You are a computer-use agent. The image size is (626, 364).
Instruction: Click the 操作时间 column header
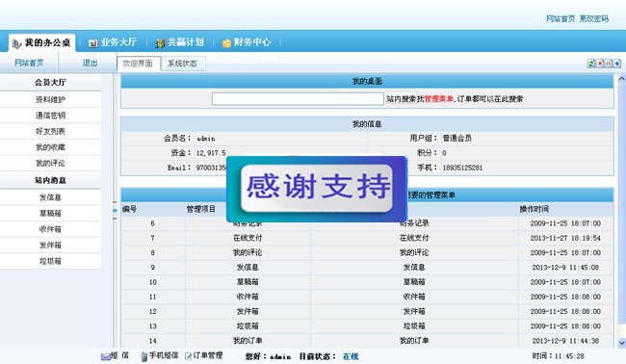click(x=535, y=209)
